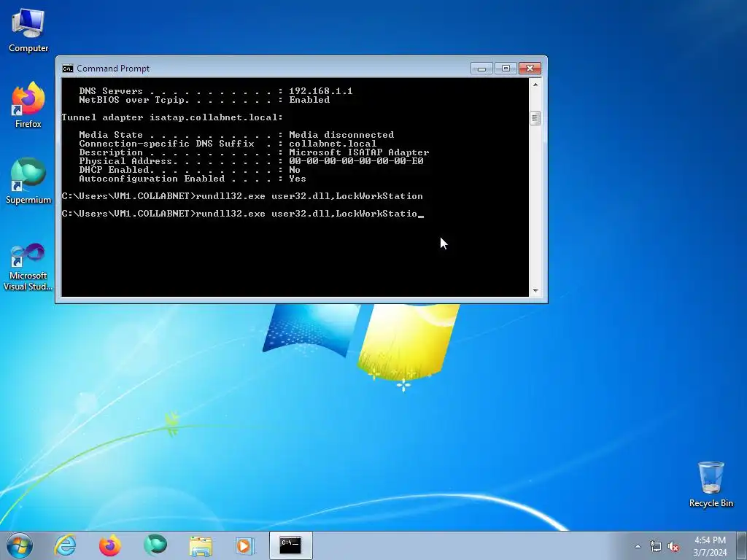The width and height of the screenshot is (747, 560).
Task: Select the Supermium desktop shortcut
Action: [28, 181]
